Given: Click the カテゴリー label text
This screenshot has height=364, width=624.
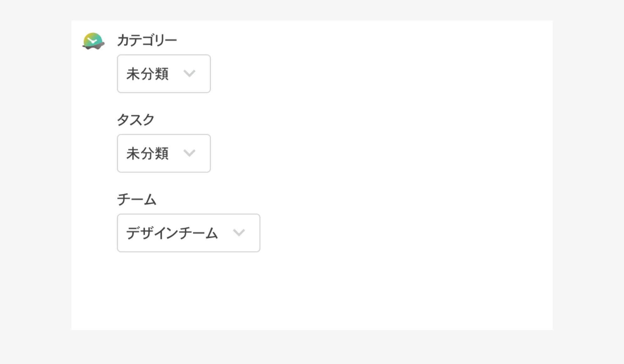Looking at the screenshot, I should tap(147, 40).
